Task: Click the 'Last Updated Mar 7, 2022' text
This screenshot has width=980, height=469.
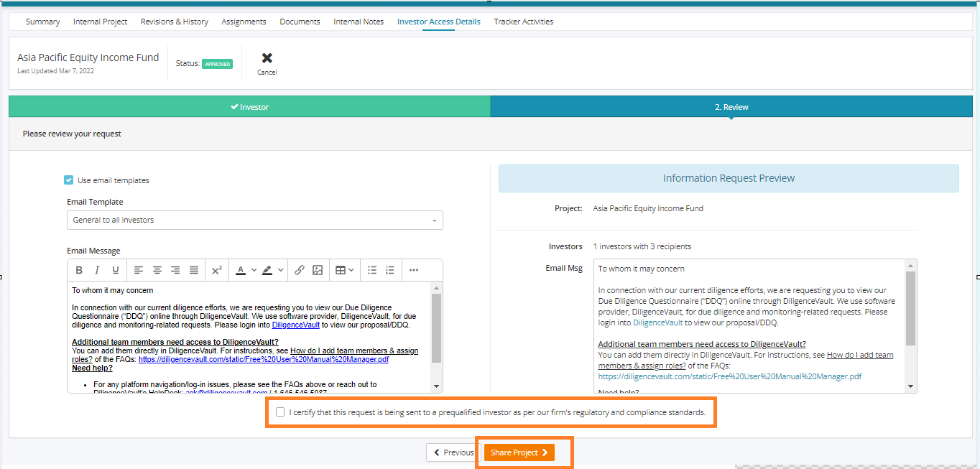Action: tap(56, 71)
